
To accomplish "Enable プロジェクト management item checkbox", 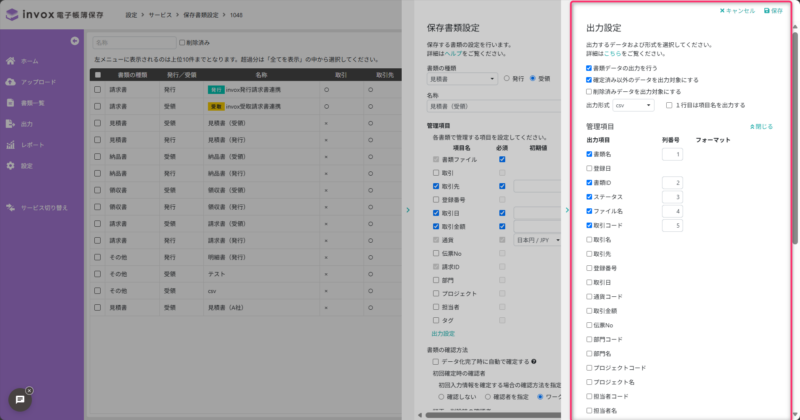I will 436,294.
